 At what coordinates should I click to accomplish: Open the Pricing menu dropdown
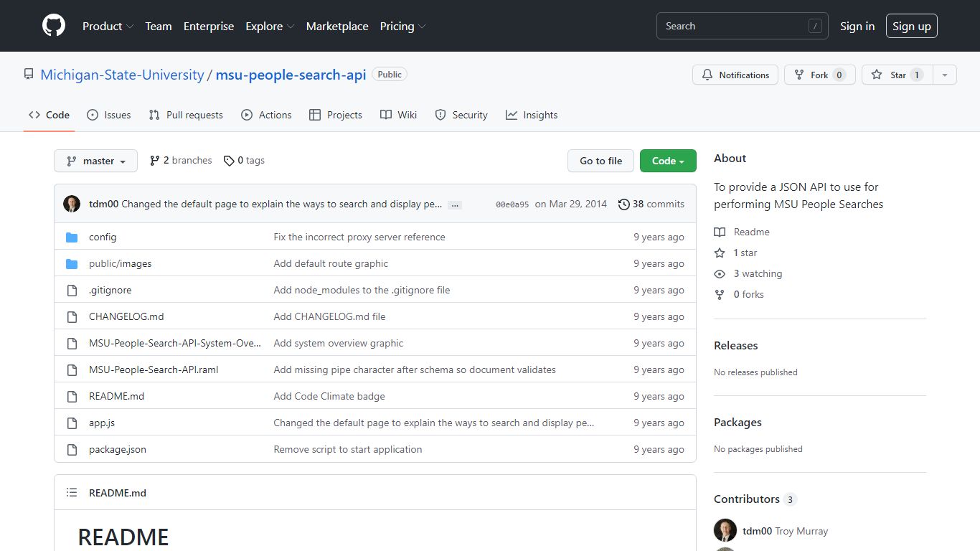(402, 26)
